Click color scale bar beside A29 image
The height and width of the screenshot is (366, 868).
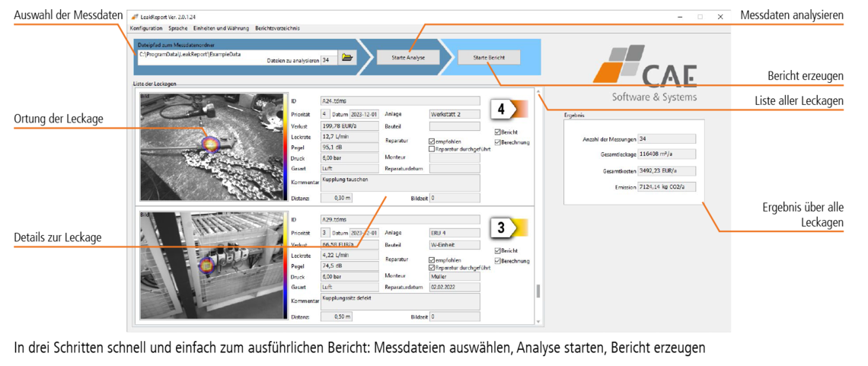(285, 266)
